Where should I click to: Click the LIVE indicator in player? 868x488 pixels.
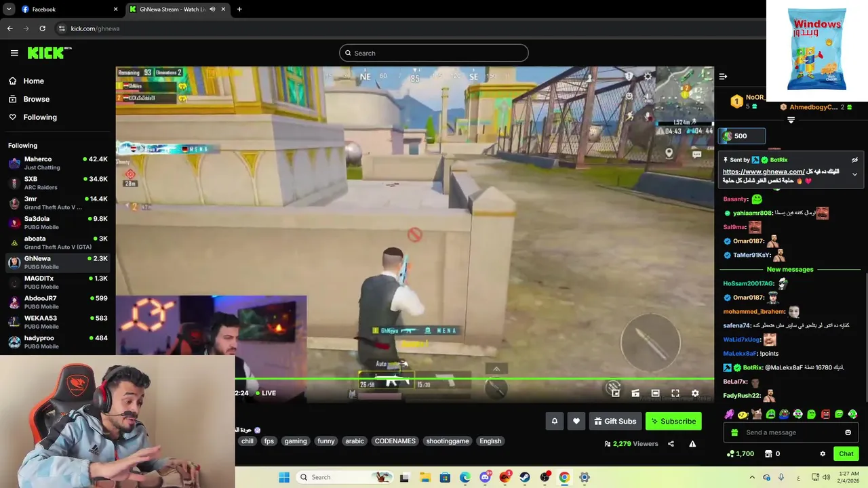(x=265, y=393)
